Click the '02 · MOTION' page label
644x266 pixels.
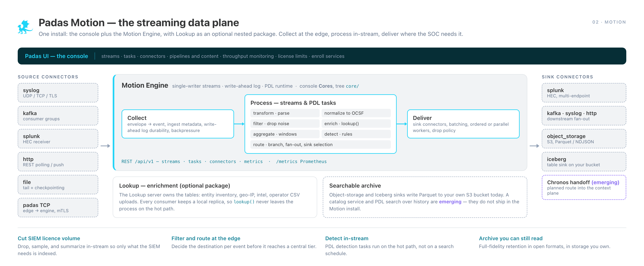(609, 22)
